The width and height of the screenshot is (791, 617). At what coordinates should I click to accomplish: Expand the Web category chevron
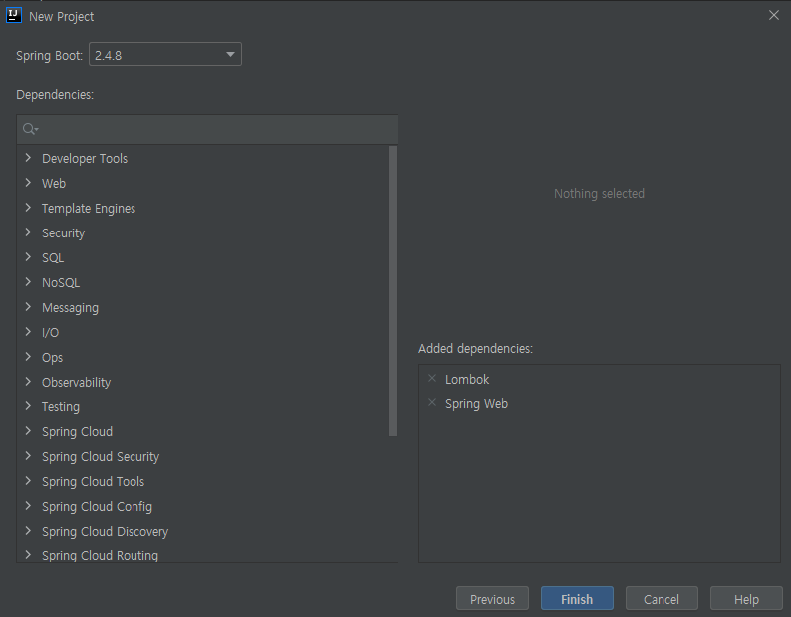point(28,183)
